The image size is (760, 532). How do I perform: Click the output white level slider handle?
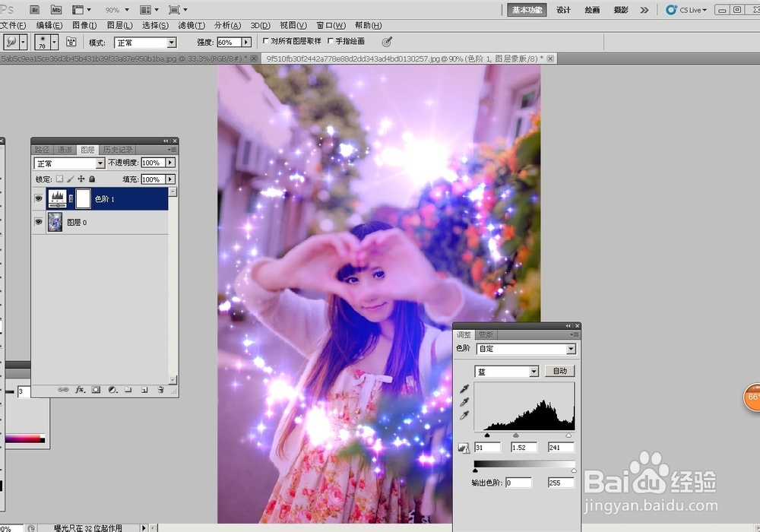[x=574, y=470]
